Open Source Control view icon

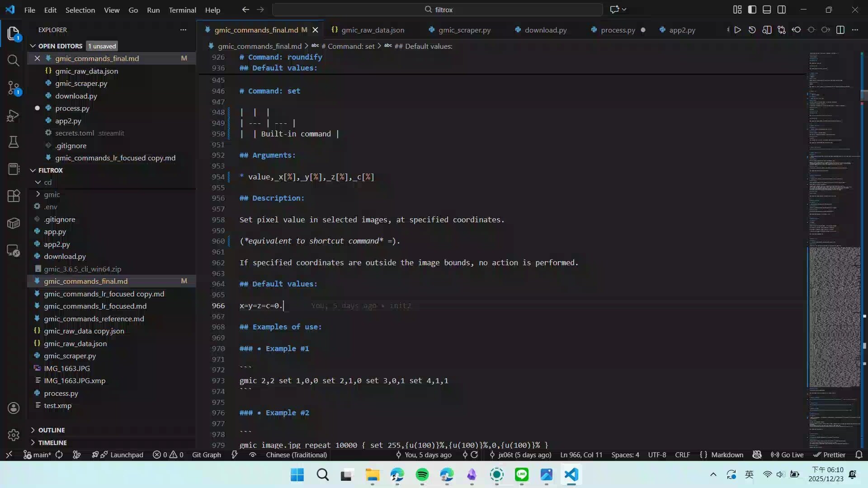click(x=13, y=88)
